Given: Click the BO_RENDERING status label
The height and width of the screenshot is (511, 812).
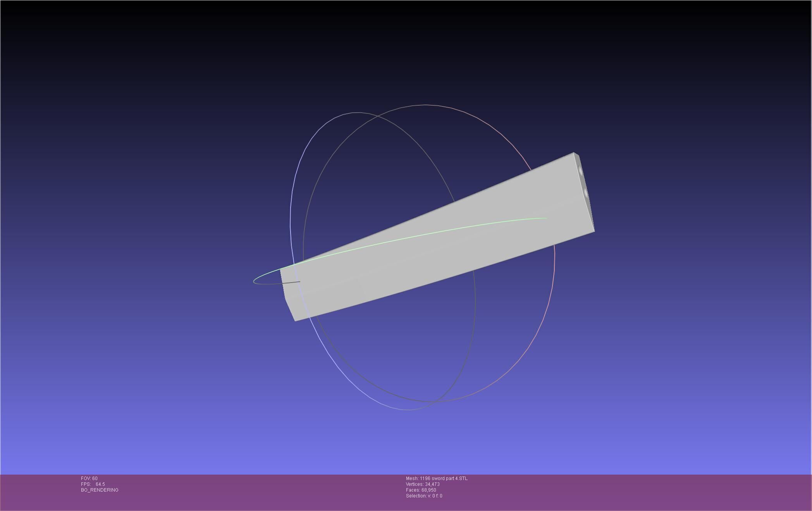Looking at the screenshot, I should pyautogui.click(x=100, y=490).
